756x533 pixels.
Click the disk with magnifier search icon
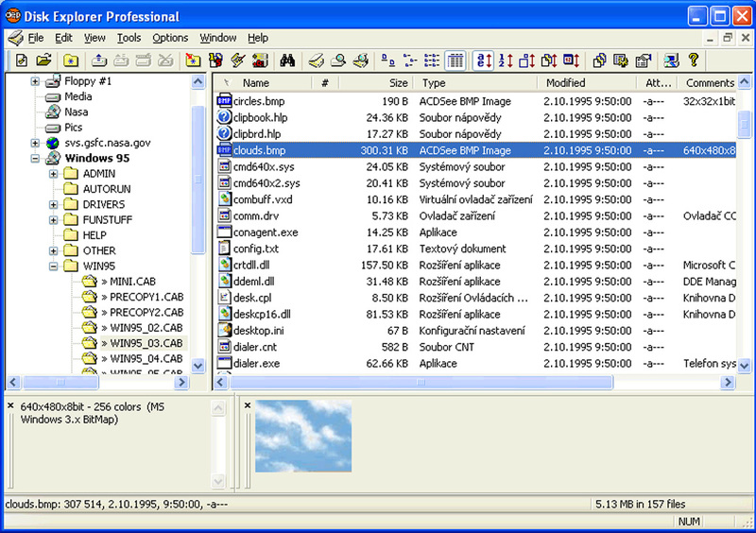[x=338, y=60]
